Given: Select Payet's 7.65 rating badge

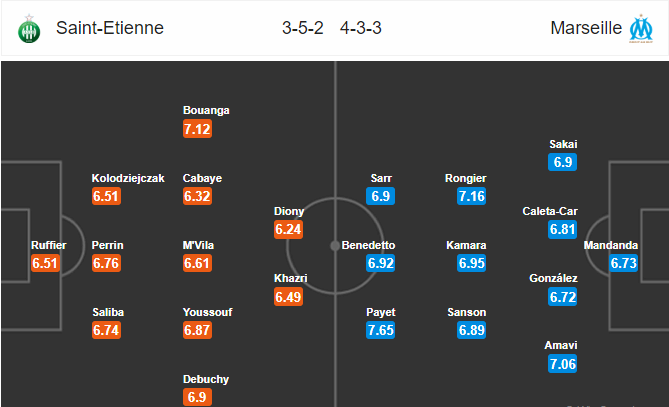Looking at the screenshot, I should (380, 330).
